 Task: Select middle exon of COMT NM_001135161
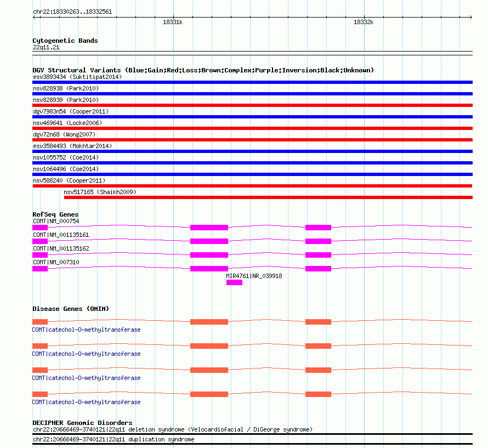[x=209, y=241]
